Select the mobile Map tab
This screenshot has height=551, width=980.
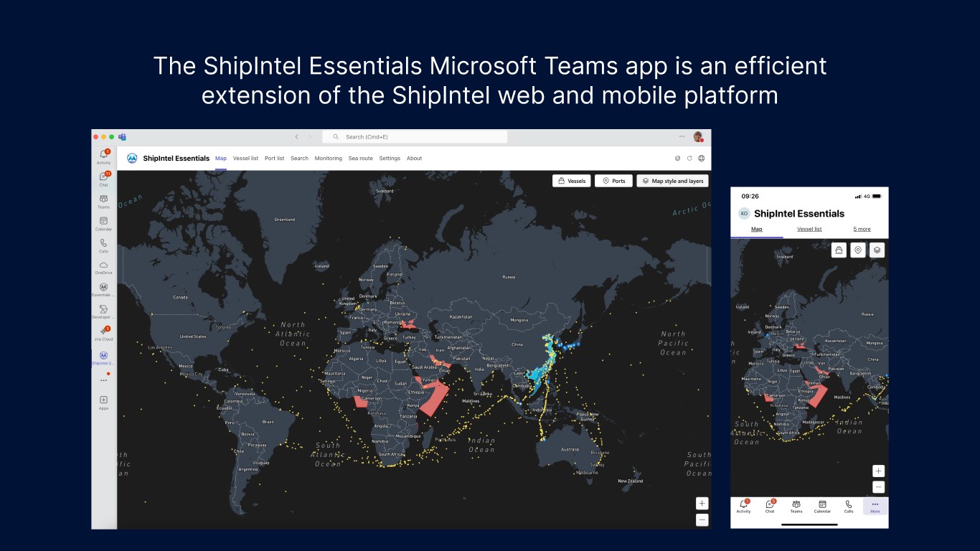click(x=757, y=230)
